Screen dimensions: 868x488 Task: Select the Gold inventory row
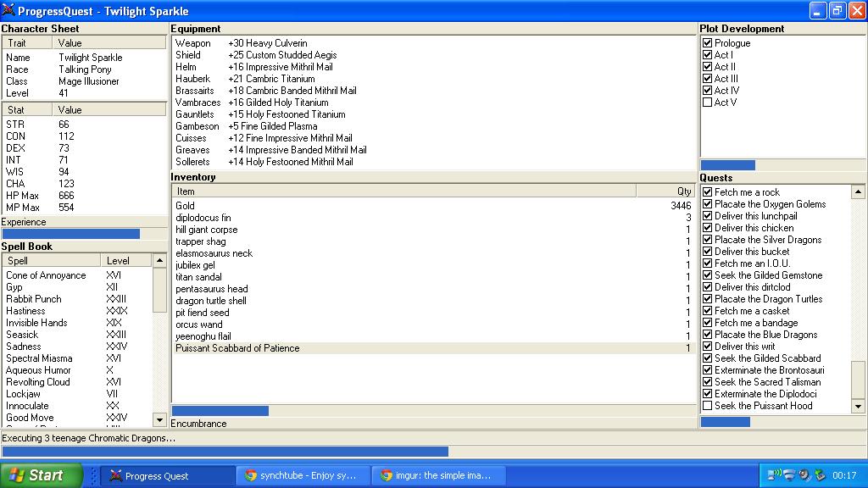433,206
